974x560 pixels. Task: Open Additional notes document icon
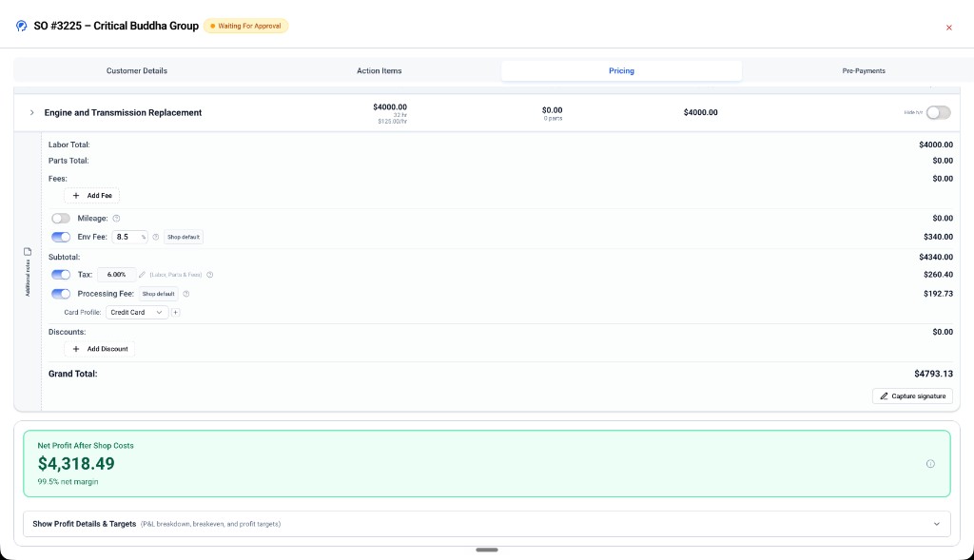pyautogui.click(x=28, y=251)
